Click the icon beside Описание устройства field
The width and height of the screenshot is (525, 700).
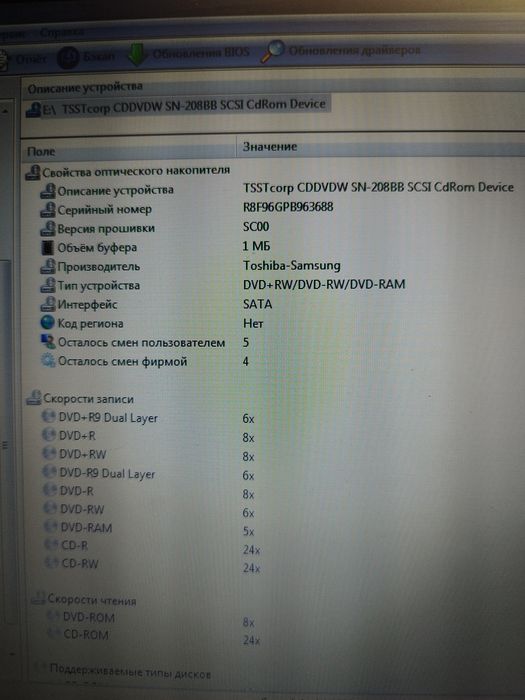(47, 191)
